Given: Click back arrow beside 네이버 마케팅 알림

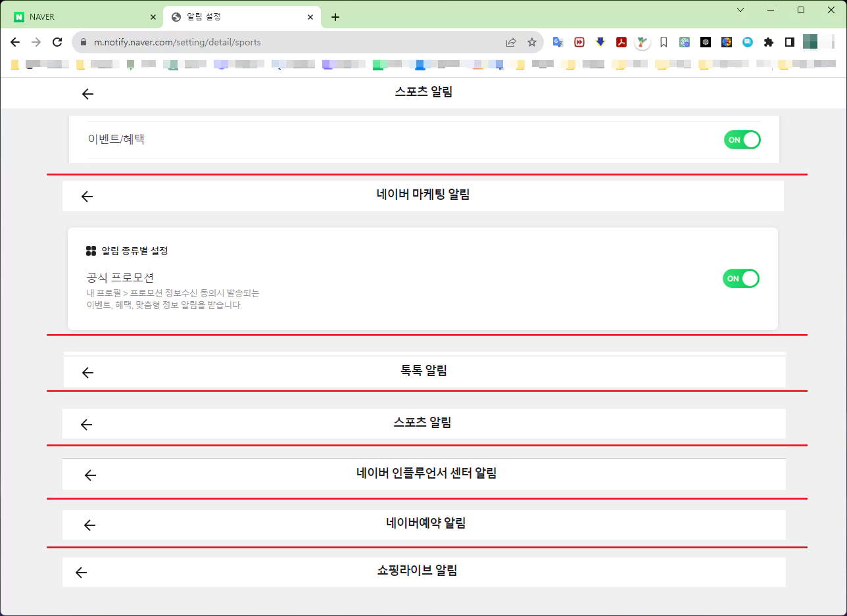Looking at the screenshot, I should pos(87,197).
